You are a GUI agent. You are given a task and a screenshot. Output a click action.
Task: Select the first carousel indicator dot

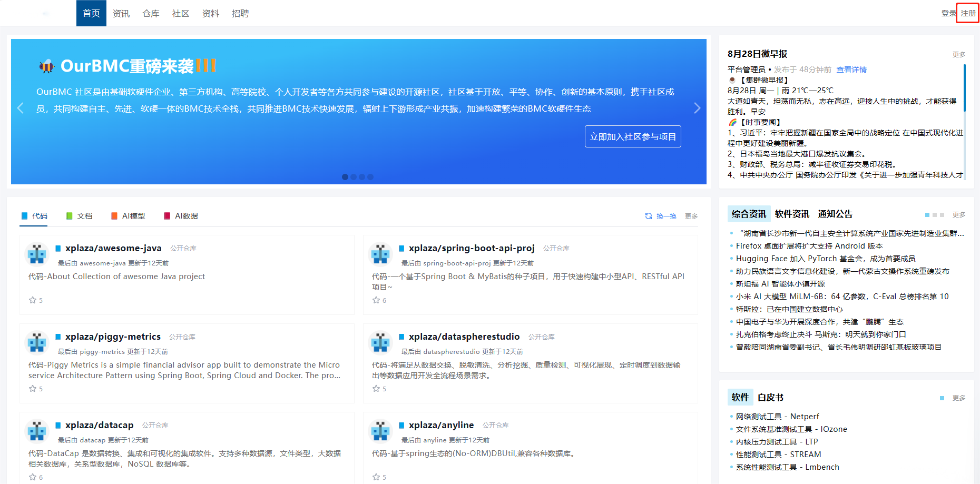point(345,177)
